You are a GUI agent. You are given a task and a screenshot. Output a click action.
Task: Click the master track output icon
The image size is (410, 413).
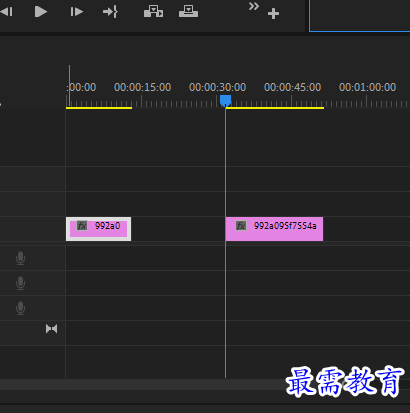coord(51,329)
